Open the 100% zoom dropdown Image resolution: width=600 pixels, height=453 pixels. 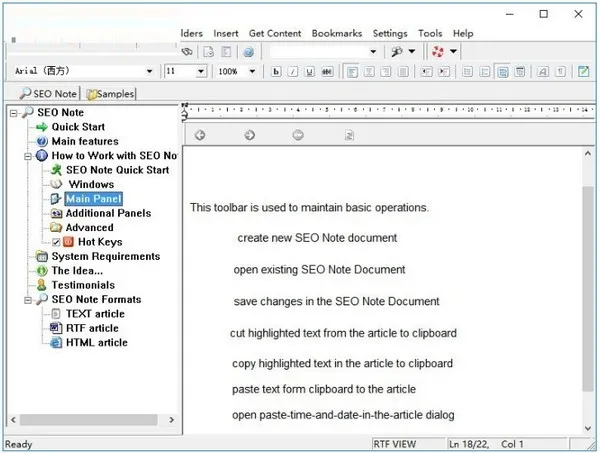click(252, 71)
